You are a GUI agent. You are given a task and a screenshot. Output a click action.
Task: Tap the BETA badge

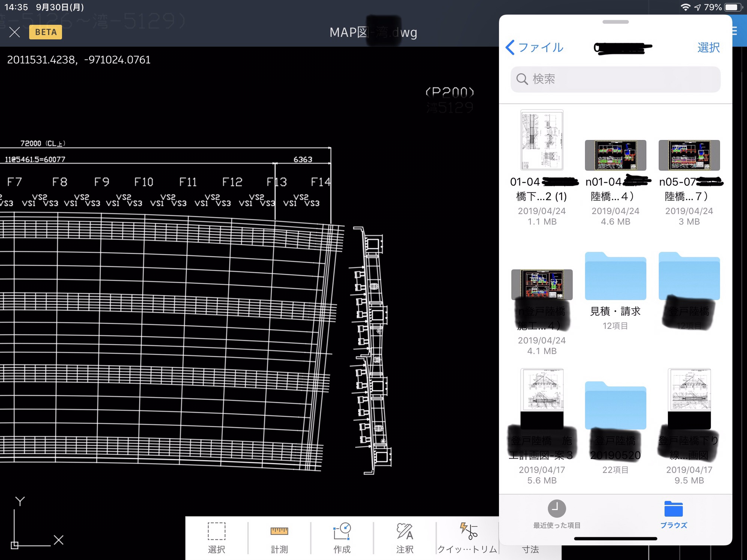(46, 32)
